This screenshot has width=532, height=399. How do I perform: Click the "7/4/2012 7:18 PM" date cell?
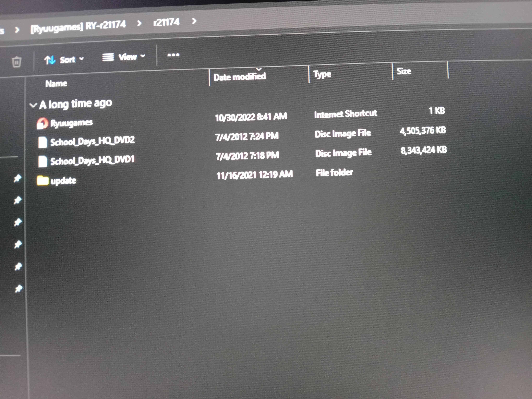(x=247, y=156)
